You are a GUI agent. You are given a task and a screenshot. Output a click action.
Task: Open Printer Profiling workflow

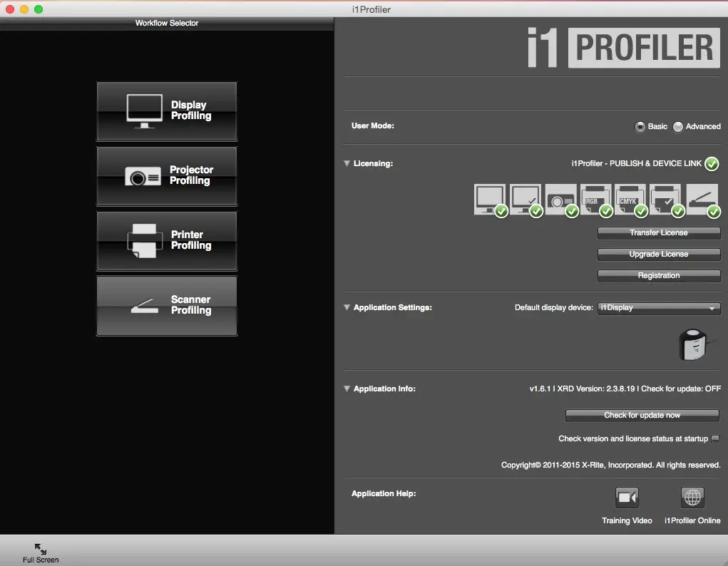(x=167, y=241)
